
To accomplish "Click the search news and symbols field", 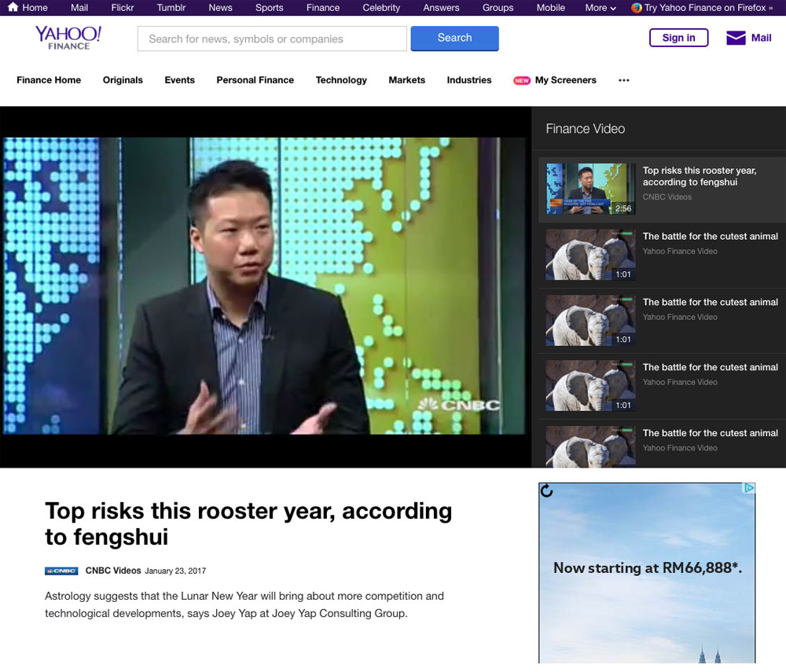I will pos(272,39).
